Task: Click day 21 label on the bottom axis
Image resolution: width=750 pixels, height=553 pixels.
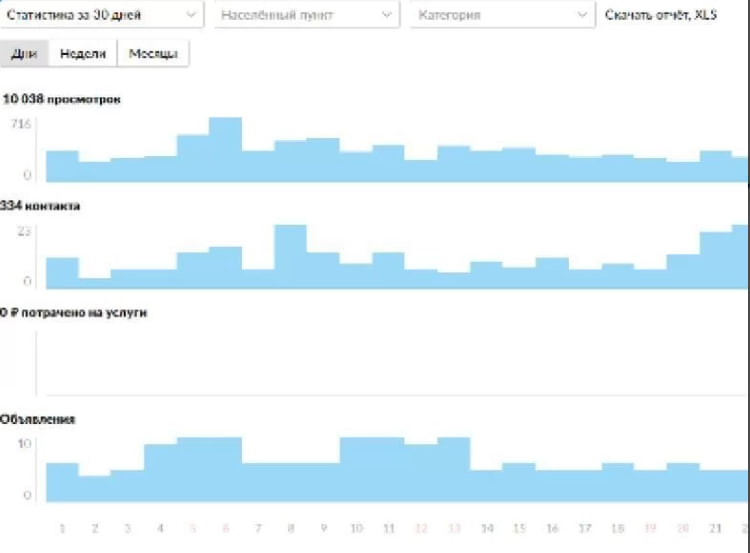Action: coord(715,528)
